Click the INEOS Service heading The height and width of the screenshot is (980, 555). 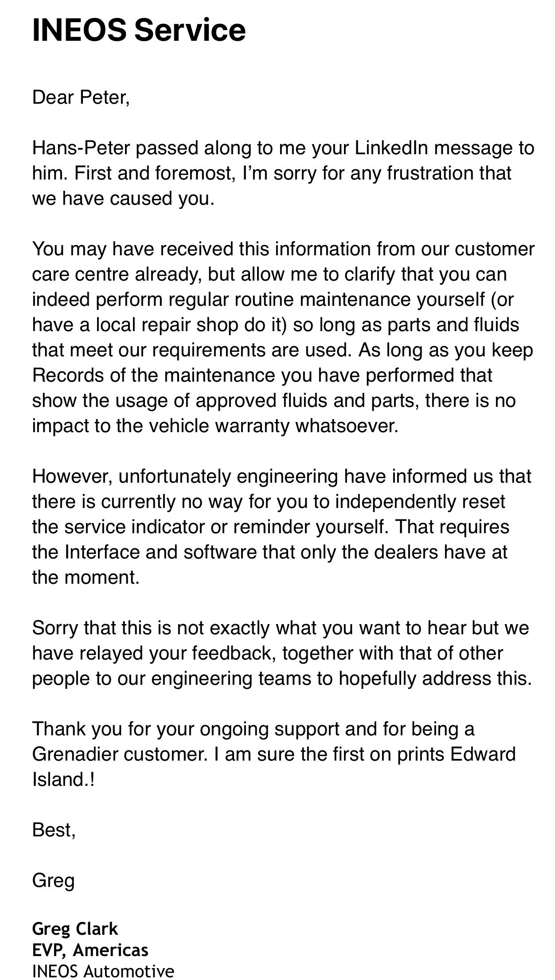139,30
